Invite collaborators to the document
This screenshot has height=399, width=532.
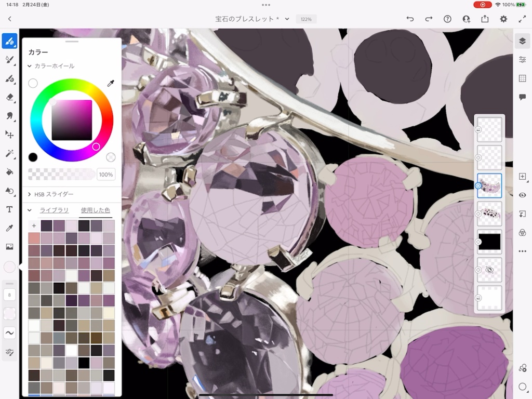click(467, 19)
